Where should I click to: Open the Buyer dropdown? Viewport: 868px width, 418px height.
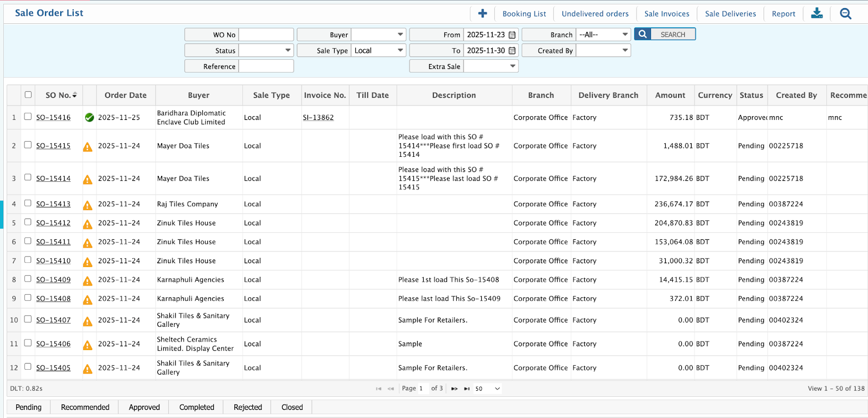coord(379,35)
